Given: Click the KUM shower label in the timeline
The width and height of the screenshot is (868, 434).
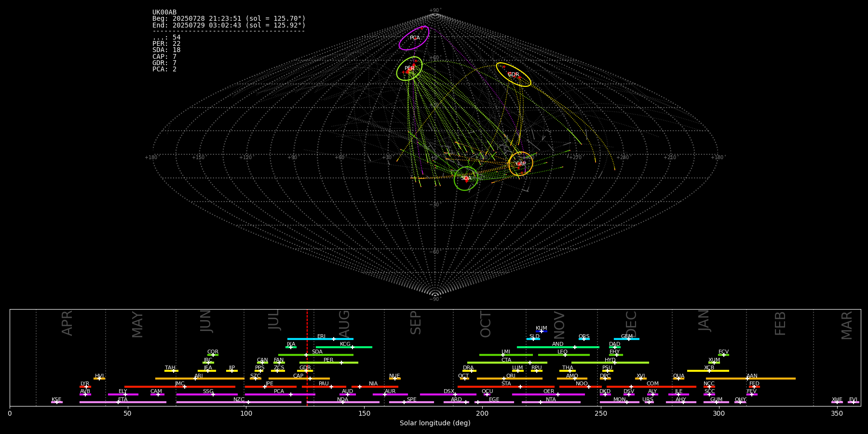Looking at the screenshot, I should tap(542, 328).
